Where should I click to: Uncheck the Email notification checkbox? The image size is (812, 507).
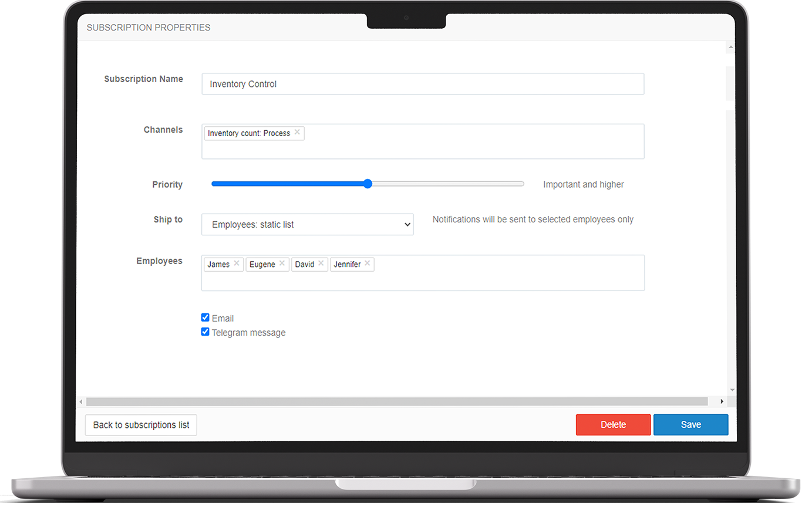coord(205,317)
